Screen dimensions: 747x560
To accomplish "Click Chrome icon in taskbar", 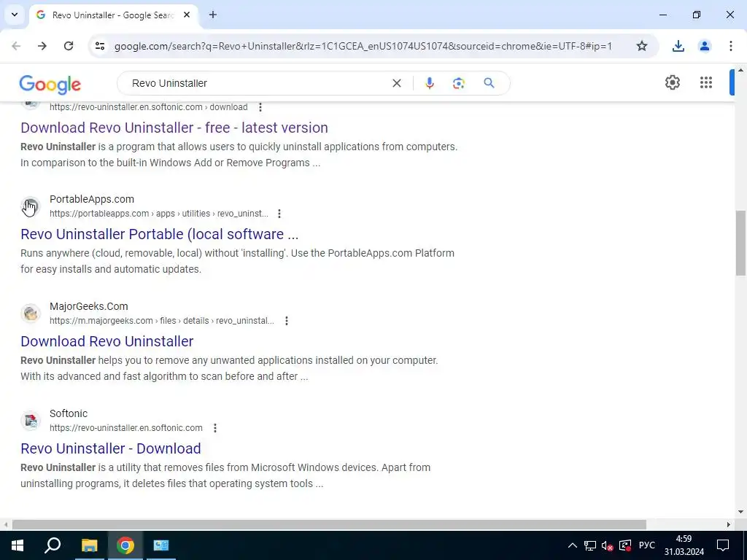I will (125, 545).
